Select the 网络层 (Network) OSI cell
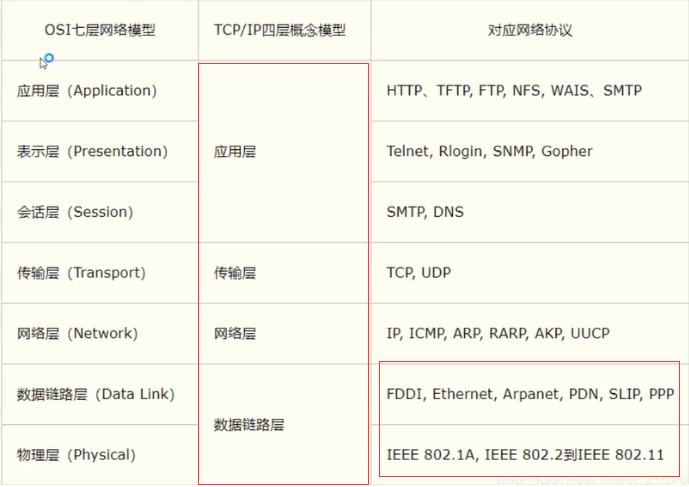Screen dimensions: 689x487 (77, 333)
